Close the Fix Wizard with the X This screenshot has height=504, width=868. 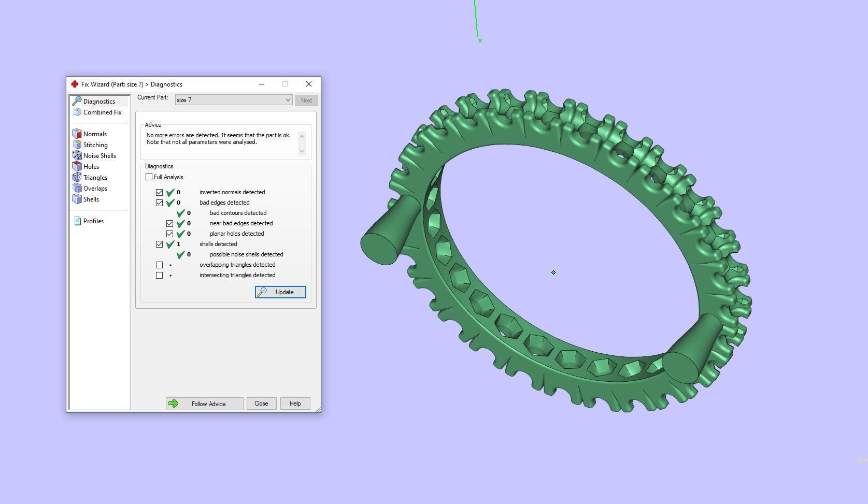[x=309, y=84]
